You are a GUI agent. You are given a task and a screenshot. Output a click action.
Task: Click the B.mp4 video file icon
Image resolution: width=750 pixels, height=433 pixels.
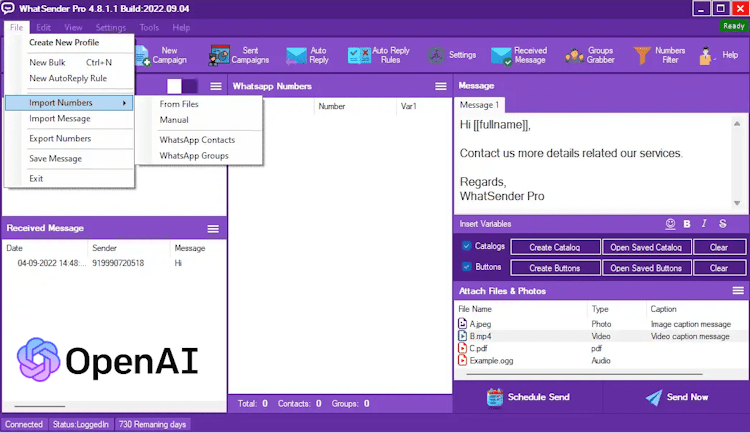tap(462, 336)
